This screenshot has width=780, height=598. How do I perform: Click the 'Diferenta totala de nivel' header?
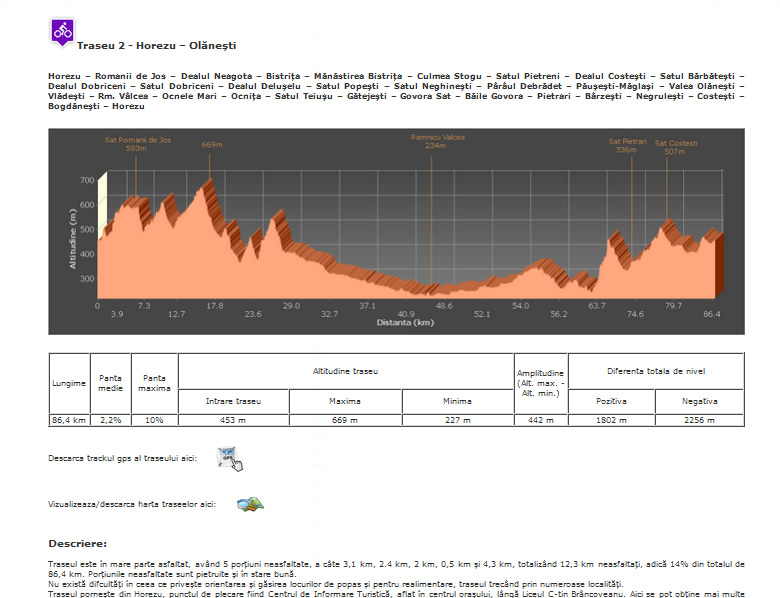click(x=655, y=371)
